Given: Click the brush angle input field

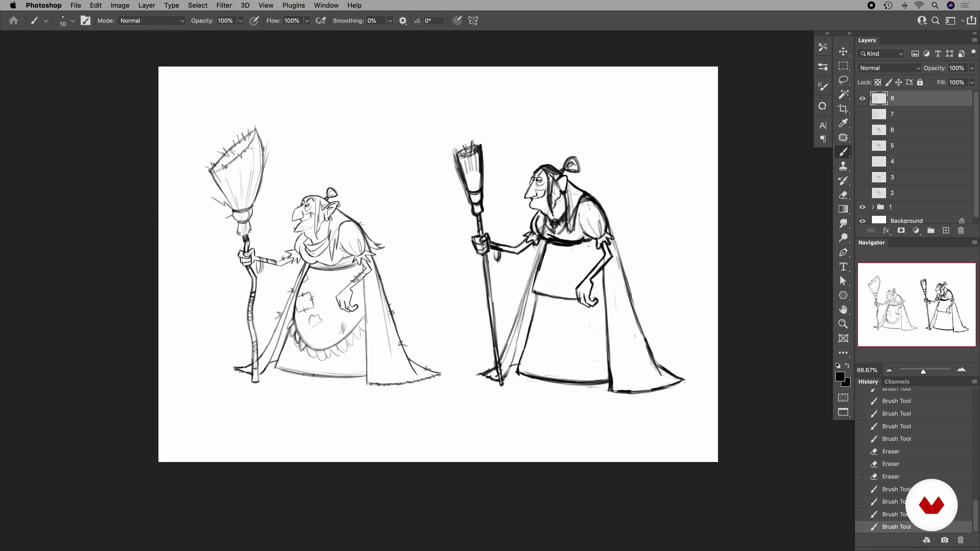Looking at the screenshot, I should tap(433, 20).
